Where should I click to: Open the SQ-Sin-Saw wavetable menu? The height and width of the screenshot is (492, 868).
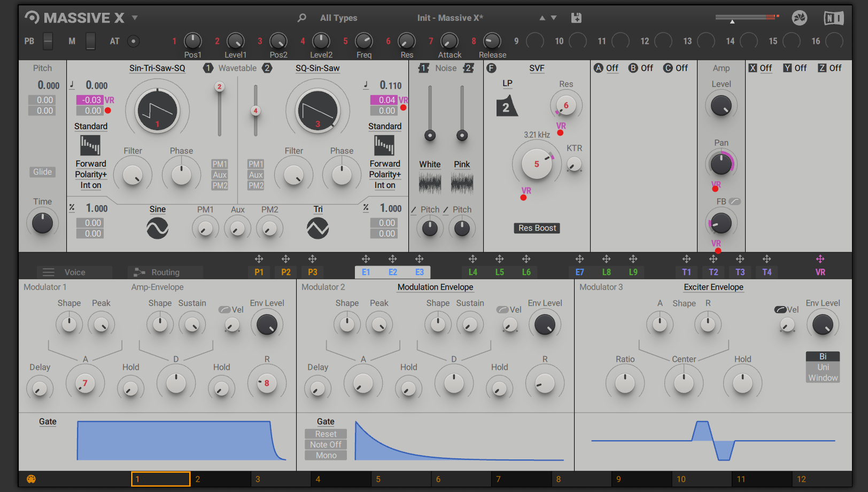click(317, 68)
